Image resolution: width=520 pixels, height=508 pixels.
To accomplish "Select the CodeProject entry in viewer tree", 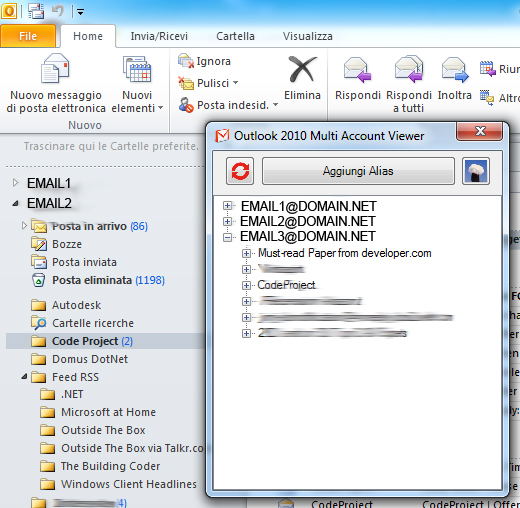I will pyautogui.click(x=286, y=285).
